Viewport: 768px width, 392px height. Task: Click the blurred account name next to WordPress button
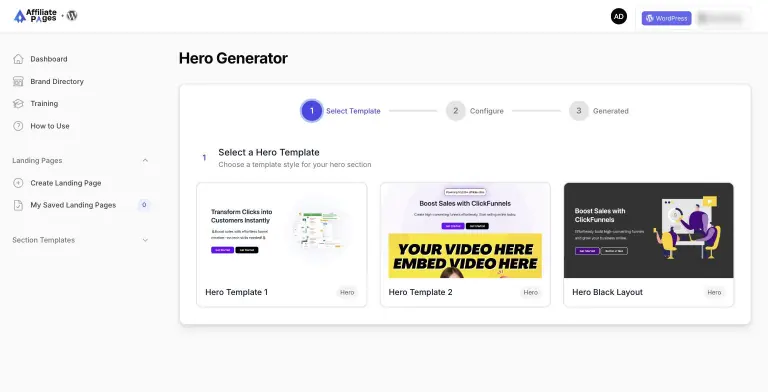pyautogui.click(x=720, y=18)
